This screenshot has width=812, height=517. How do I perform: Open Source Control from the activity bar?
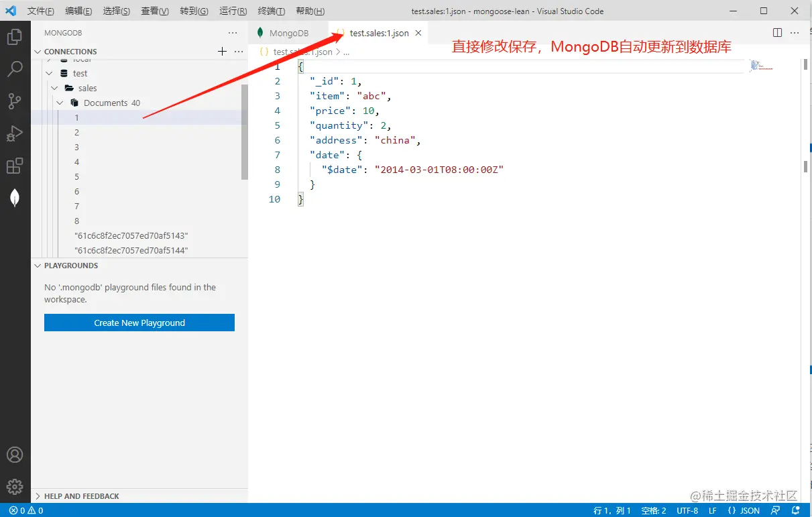tap(15, 101)
